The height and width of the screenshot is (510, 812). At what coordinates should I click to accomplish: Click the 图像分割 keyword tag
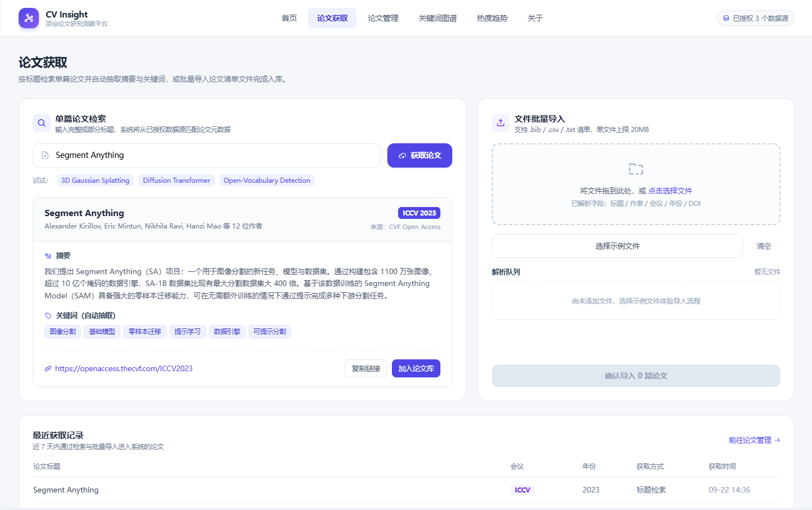[x=63, y=332]
